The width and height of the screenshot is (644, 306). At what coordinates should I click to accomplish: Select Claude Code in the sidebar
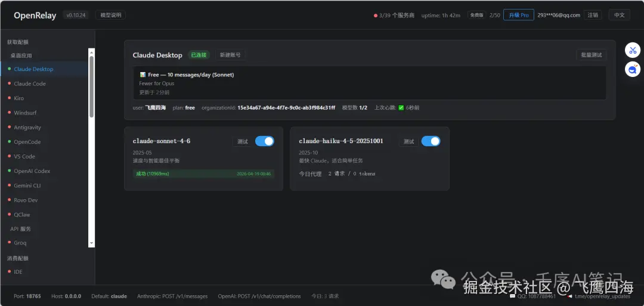44,84
